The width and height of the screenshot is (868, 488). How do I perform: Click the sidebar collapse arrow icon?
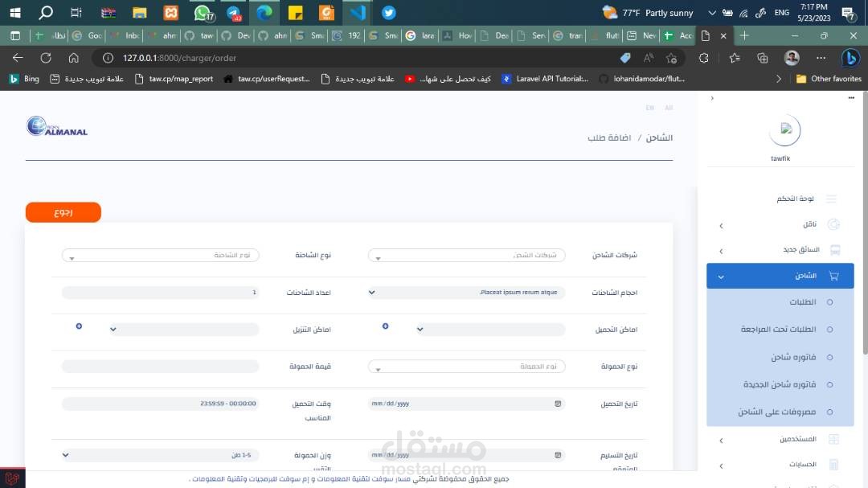712,99
